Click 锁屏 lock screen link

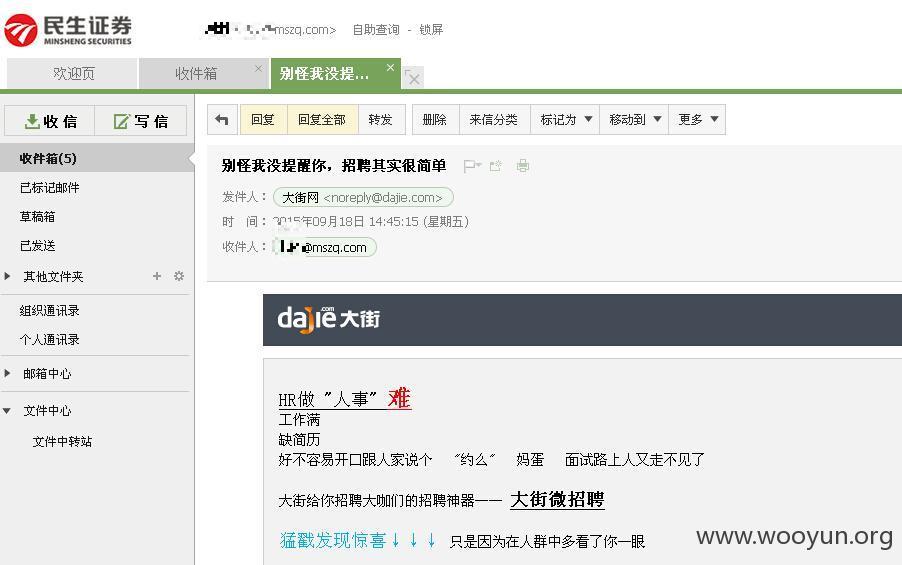[x=431, y=29]
